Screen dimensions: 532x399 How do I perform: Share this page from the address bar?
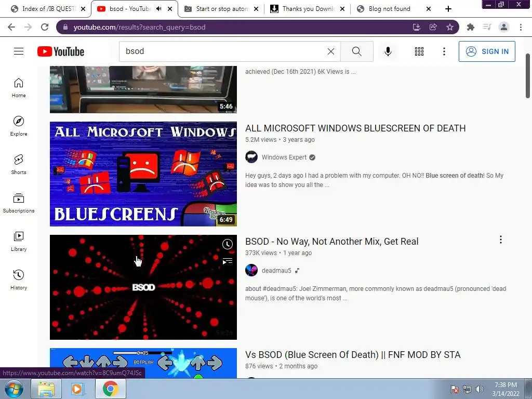pyautogui.click(x=433, y=27)
